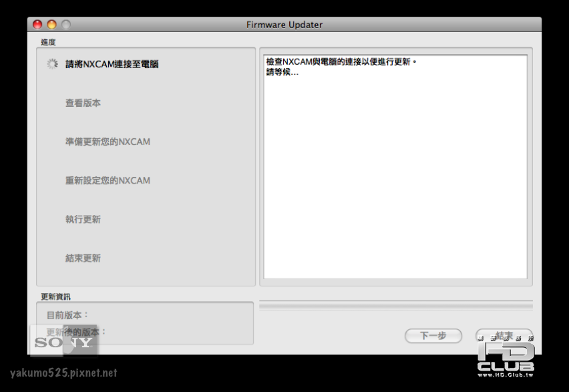Select the 準備更新您的NXCAM step
Image resolution: width=569 pixels, height=392 pixels.
108,142
